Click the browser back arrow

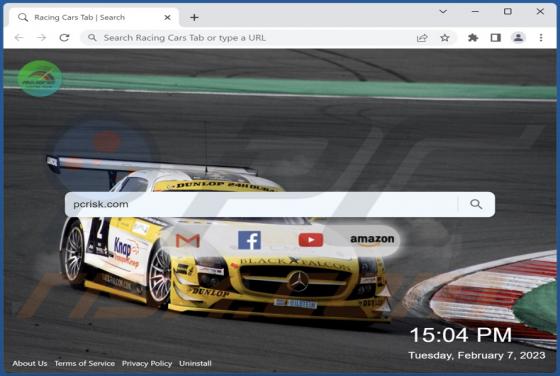[x=19, y=37]
